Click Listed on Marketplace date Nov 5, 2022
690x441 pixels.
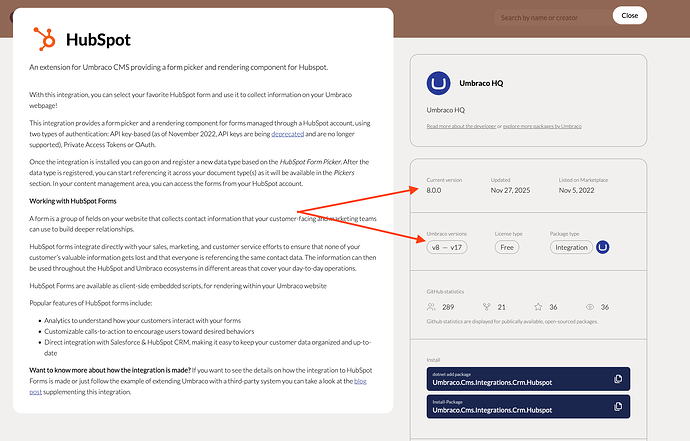[x=576, y=190]
